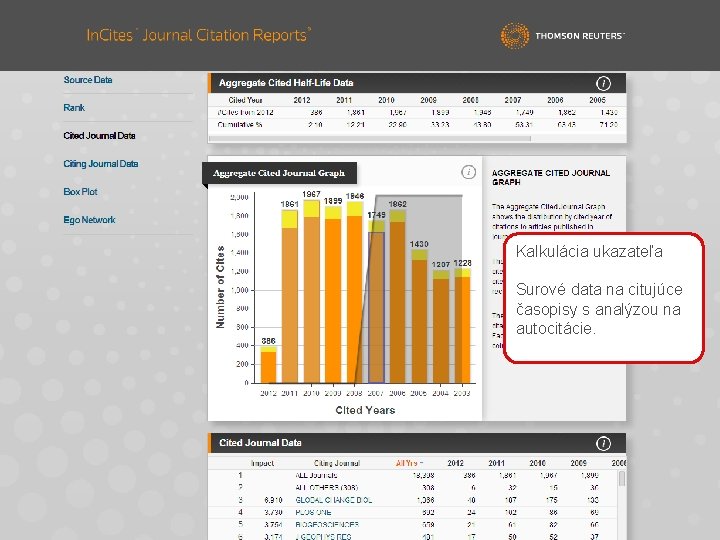This screenshot has height=540, width=720.
Task: Select the 2003 bar showing 1228 cites
Action: pos(462,326)
